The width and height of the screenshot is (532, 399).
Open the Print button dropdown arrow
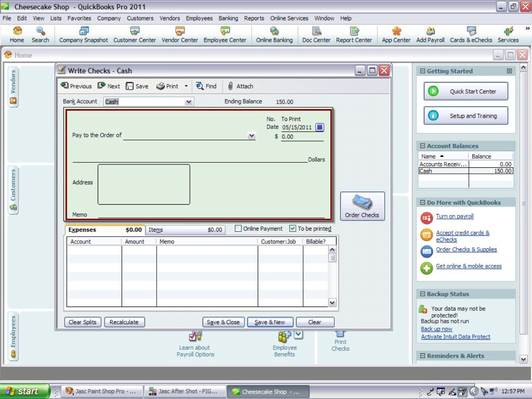coord(186,86)
